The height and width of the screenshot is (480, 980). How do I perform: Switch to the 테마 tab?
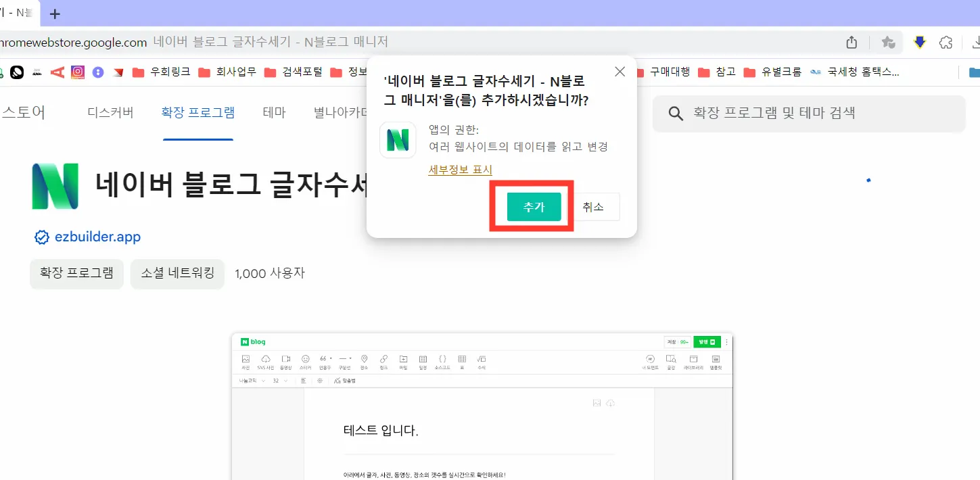tap(274, 113)
